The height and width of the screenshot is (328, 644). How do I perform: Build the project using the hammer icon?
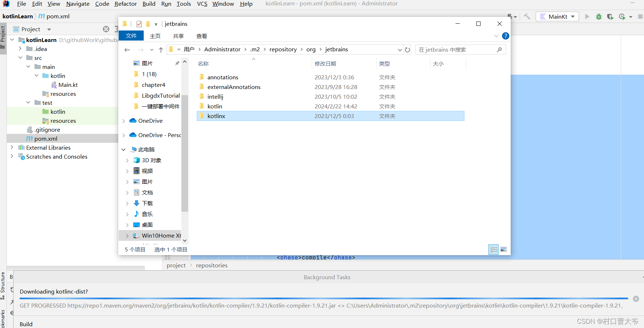[x=527, y=17]
